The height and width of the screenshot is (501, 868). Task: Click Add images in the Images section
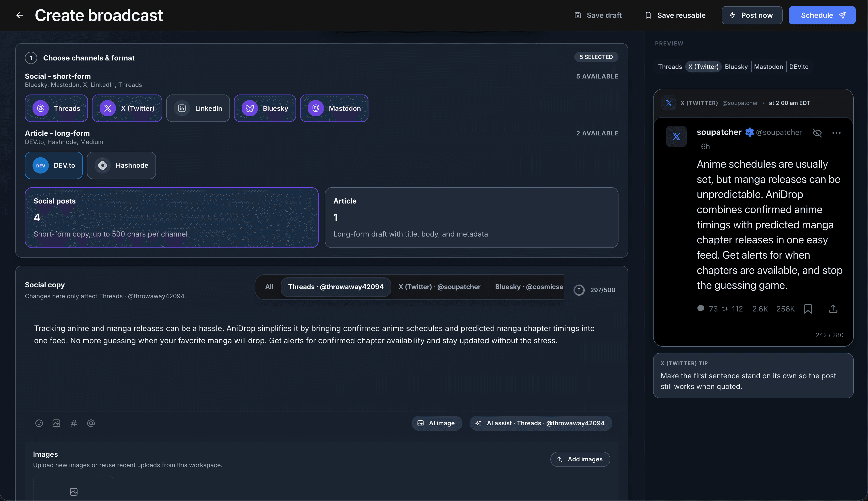[580, 459]
